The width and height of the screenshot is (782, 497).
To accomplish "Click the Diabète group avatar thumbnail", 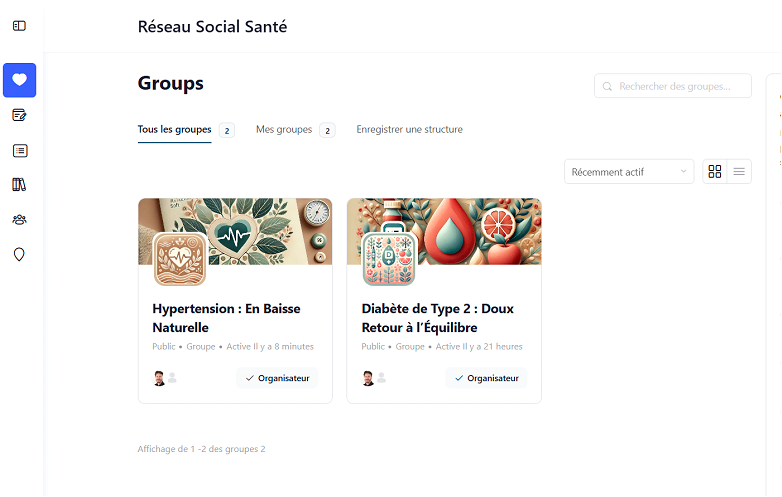I will (389, 259).
